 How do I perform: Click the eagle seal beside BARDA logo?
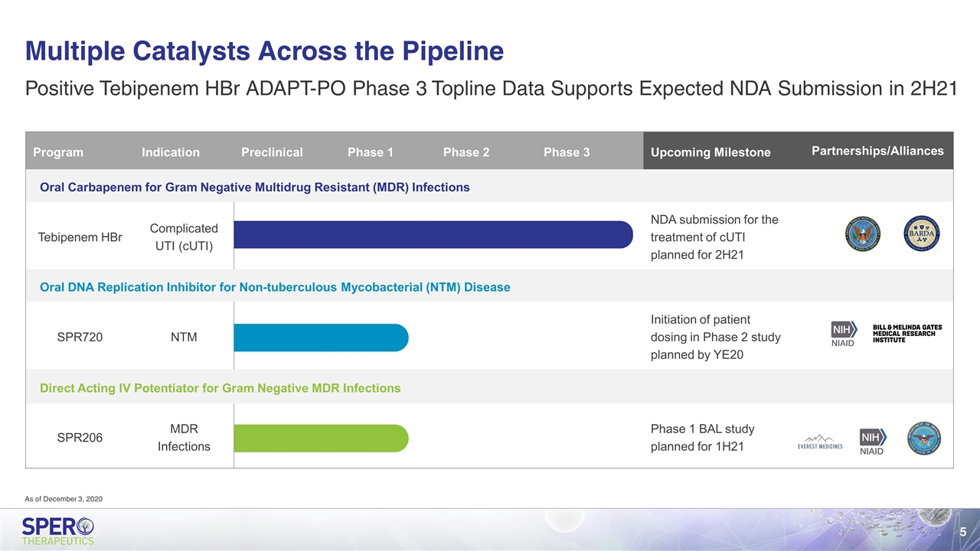[x=863, y=233]
